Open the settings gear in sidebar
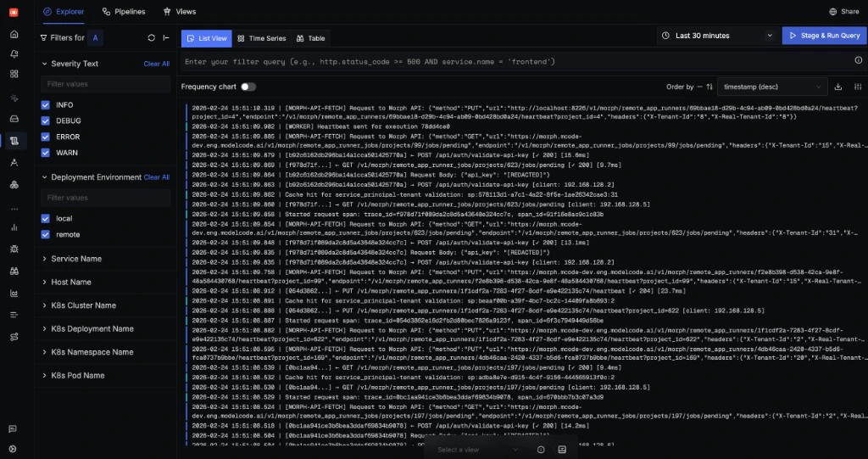This screenshot has width=868, height=459. tap(13, 449)
